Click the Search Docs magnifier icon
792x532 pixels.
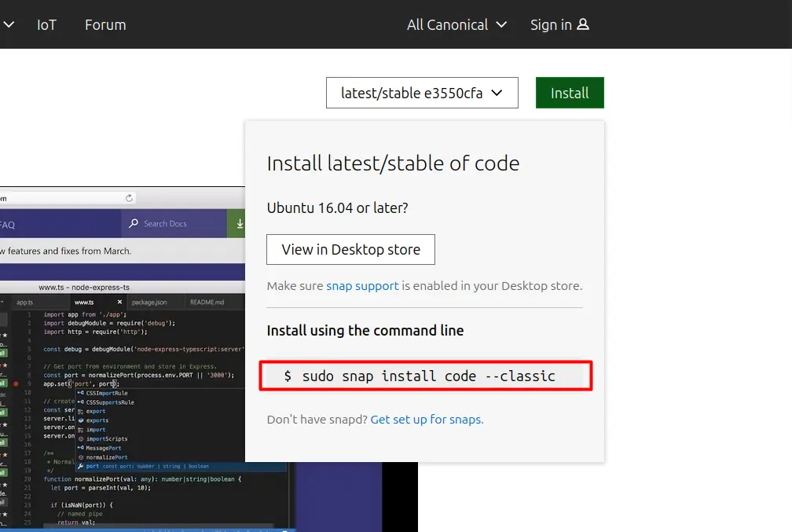[x=134, y=223]
